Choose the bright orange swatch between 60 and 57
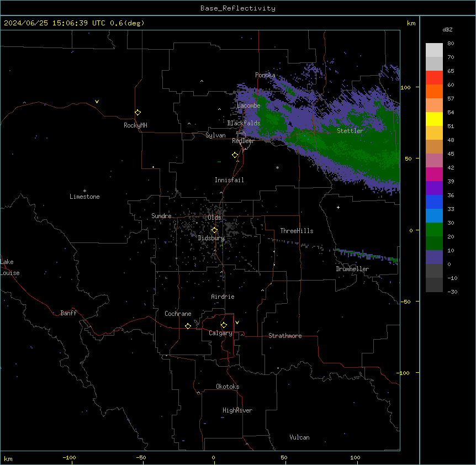This screenshot has width=476, height=465. click(x=434, y=91)
